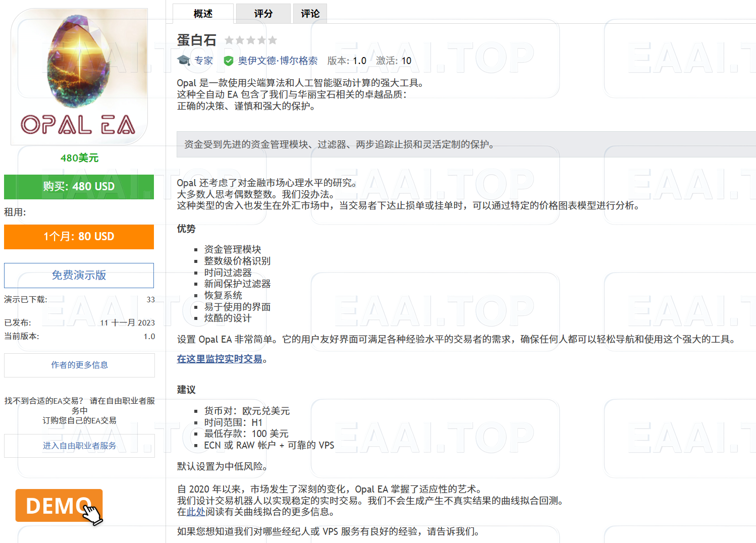Open the 评论 tab

coord(310,13)
